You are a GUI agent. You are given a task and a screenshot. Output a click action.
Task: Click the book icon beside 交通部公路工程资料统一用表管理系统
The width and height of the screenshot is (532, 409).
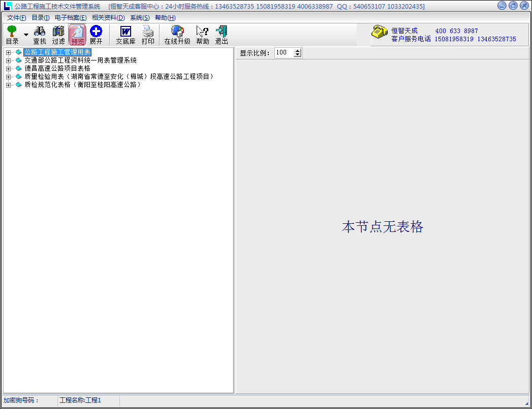19,61
